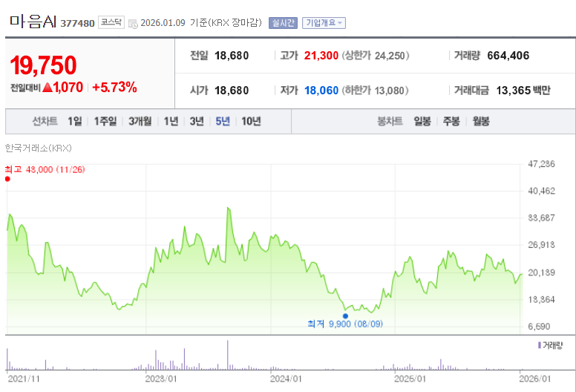
Task: Click the 전일 value 18,680
Action: [232, 56]
